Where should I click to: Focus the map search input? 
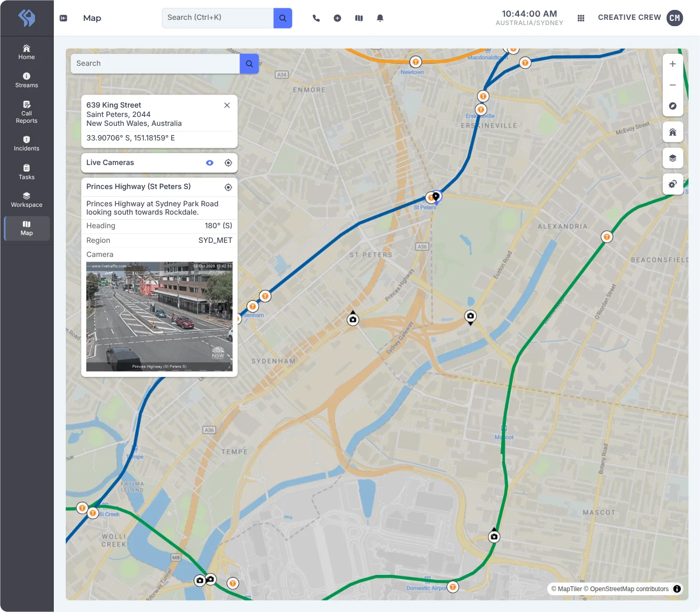pos(155,64)
